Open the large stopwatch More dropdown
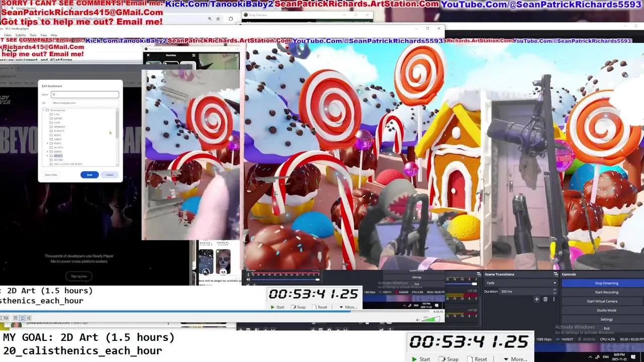 [x=515, y=359]
